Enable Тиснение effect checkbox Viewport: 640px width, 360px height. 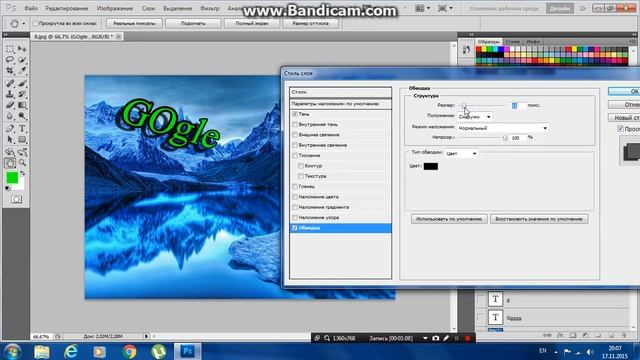295,156
